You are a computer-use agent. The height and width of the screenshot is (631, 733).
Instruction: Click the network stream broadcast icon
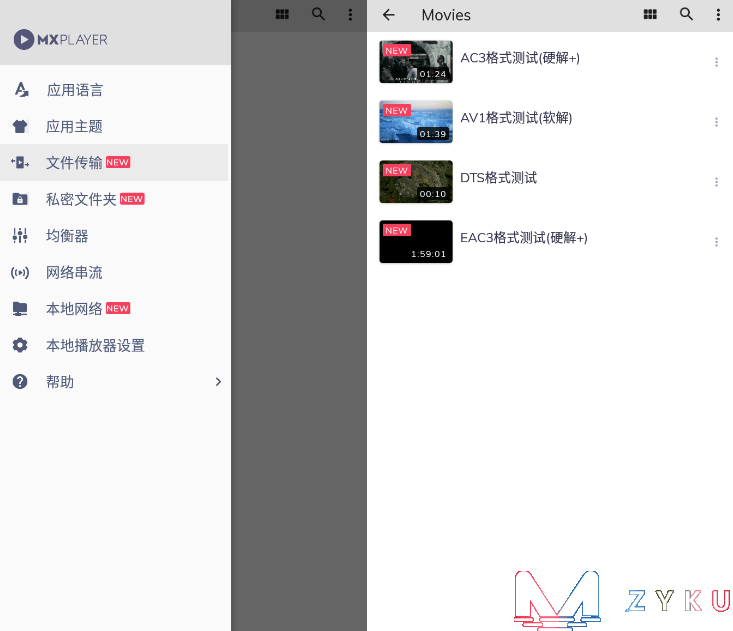click(20, 272)
